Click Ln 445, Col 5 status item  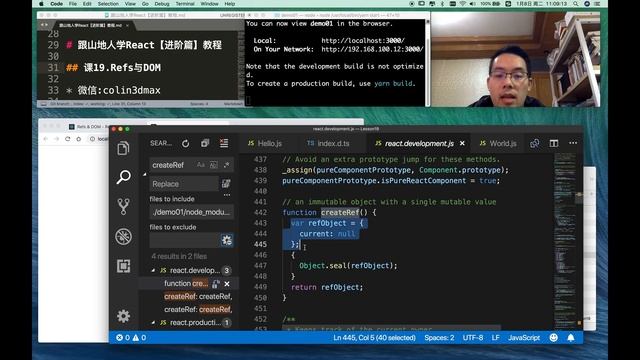click(x=374, y=338)
